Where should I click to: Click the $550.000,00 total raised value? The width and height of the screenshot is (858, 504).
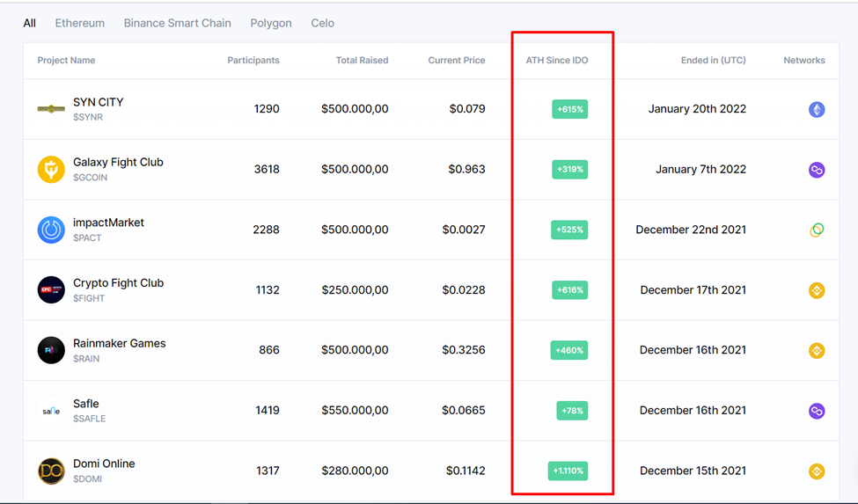[x=356, y=410]
